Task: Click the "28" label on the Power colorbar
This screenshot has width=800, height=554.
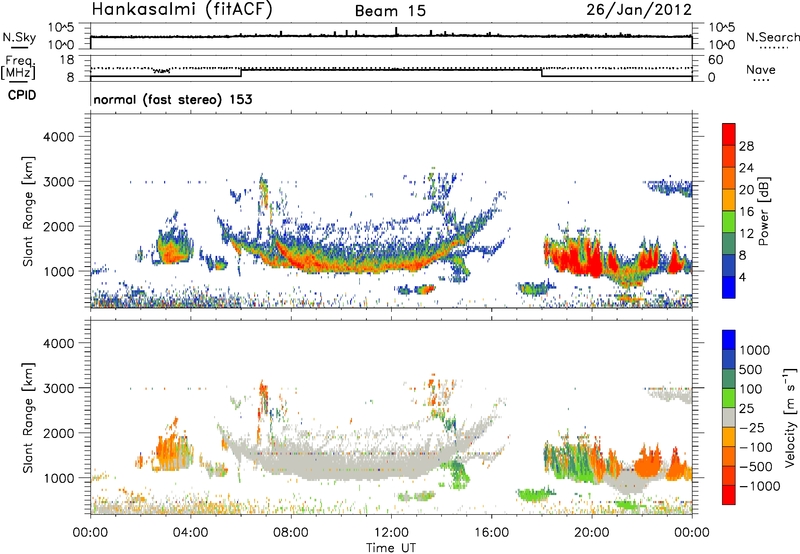Action: point(746,146)
